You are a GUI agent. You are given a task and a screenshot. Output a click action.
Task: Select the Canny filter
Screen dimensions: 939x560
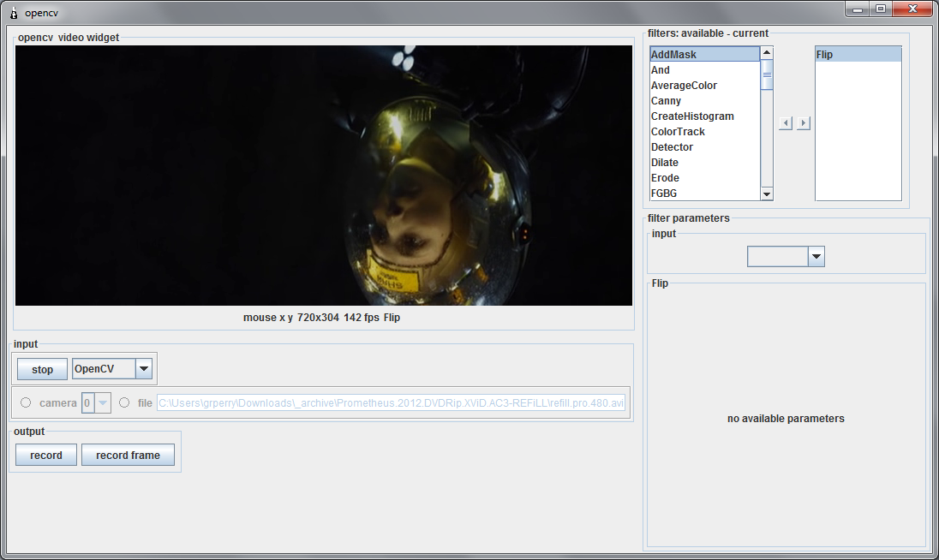[x=705, y=101]
